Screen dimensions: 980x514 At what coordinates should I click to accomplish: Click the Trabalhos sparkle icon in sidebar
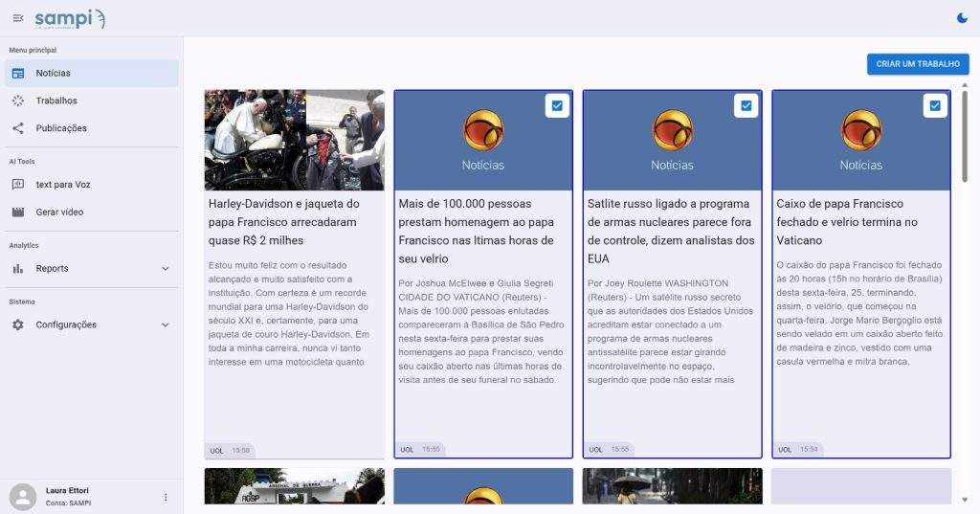click(x=18, y=101)
